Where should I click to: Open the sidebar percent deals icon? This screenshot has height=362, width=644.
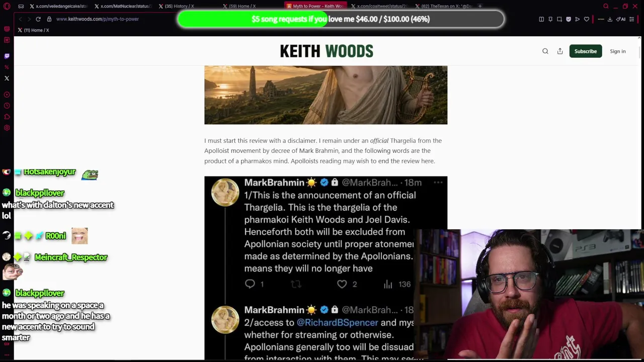click(x=7, y=67)
